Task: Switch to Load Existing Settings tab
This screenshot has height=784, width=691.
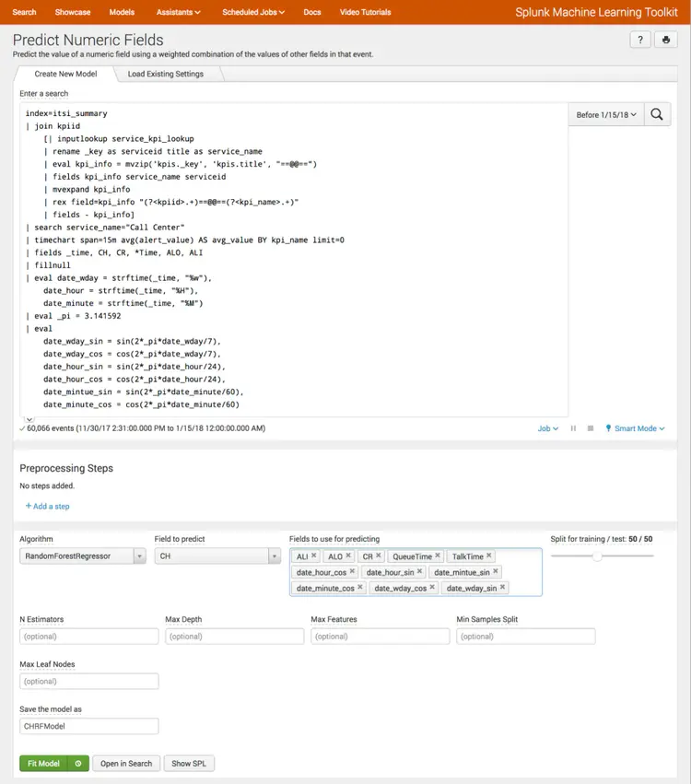Action: coord(166,74)
